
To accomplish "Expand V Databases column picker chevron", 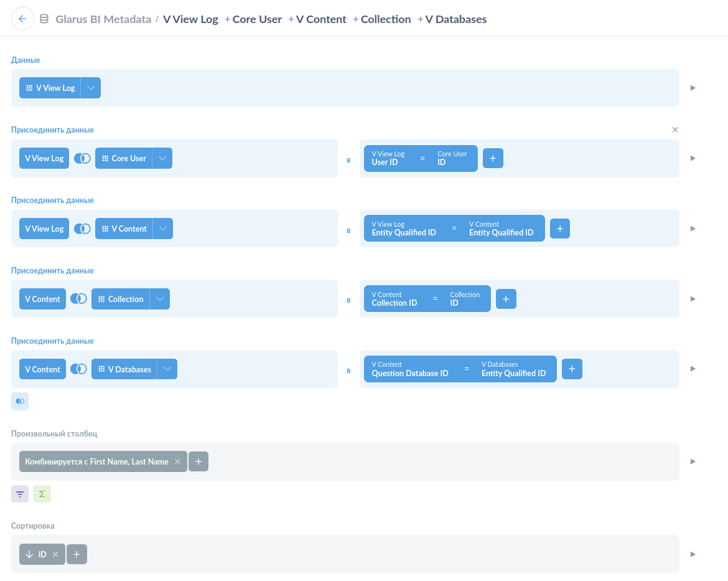I will 167,369.
